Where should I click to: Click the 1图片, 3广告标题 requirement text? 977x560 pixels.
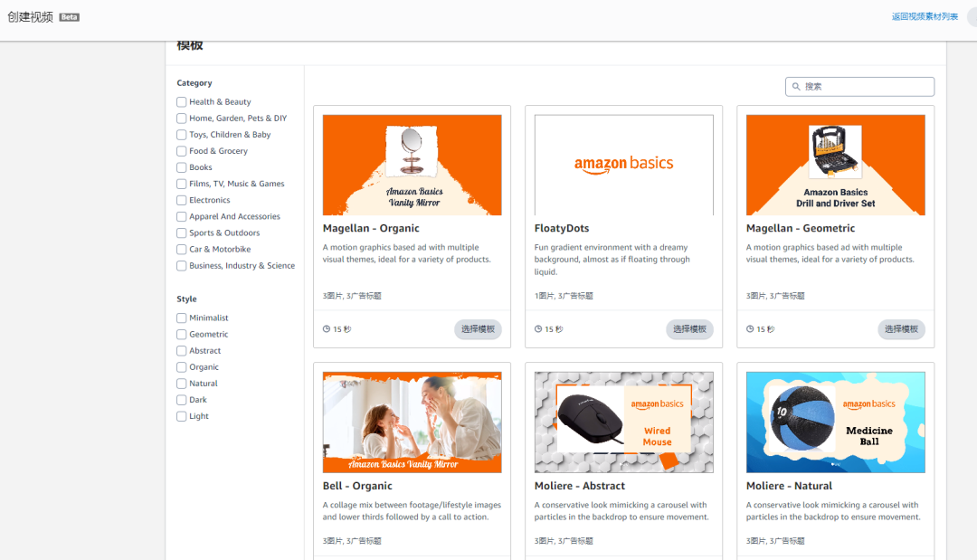tap(564, 296)
